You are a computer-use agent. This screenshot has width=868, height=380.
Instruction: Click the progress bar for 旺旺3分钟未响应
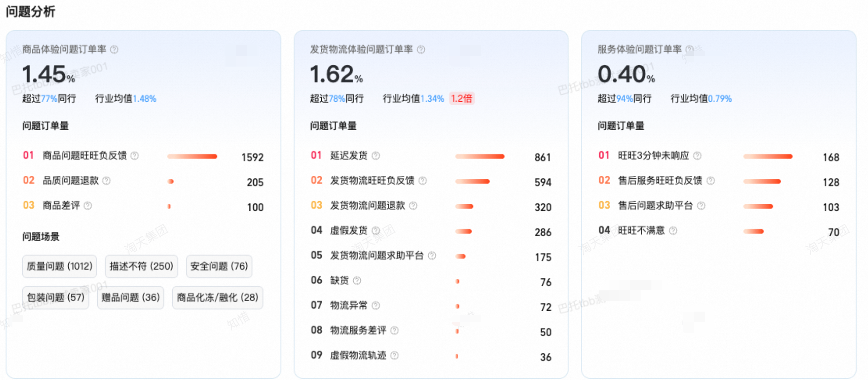click(x=768, y=156)
